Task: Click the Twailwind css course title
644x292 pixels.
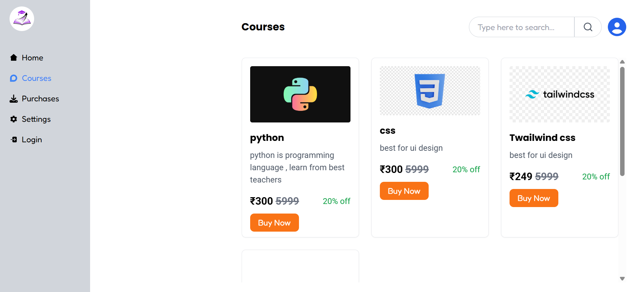Action: 542,137
